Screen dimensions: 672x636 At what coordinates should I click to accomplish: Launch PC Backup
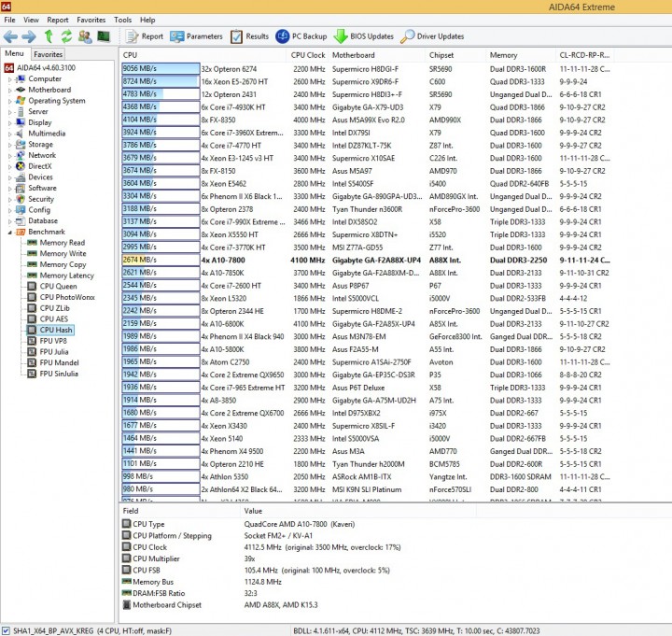[x=301, y=36]
